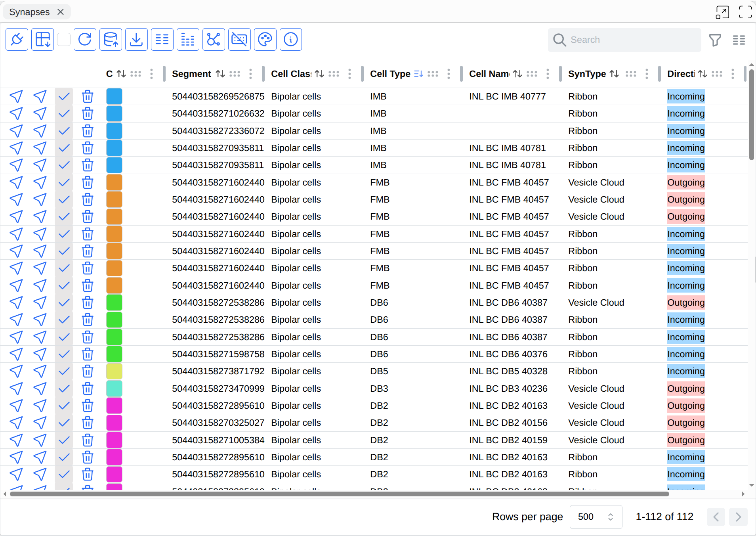This screenshot has width=756, height=536.
Task: Go to the next page arrow
Action: pos(738,517)
